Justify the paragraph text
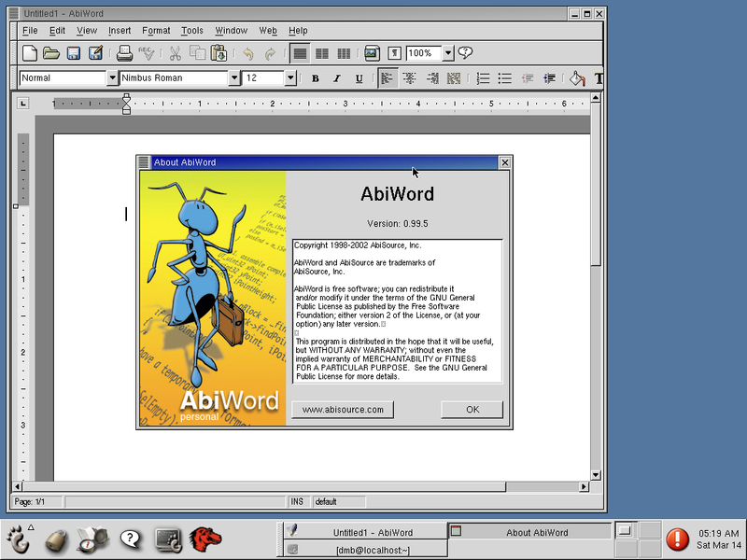The width and height of the screenshot is (747, 560). pyautogui.click(x=454, y=78)
